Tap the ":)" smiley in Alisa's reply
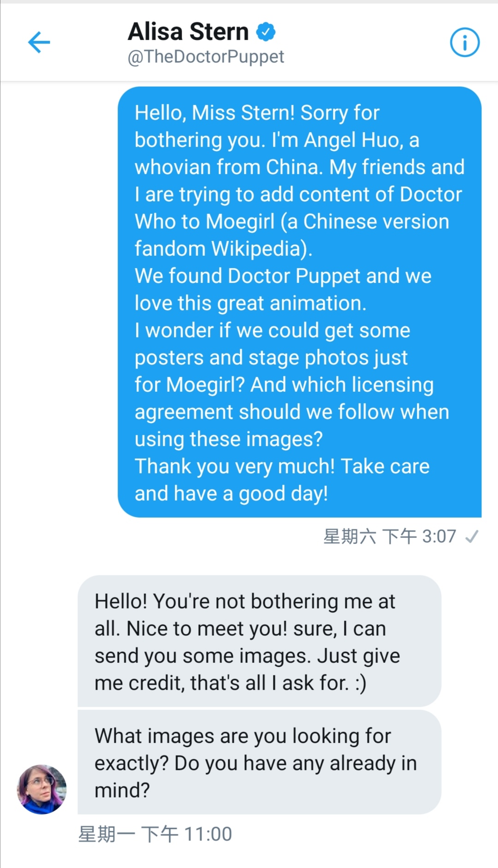498x868 pixels. click(x=361, y=683)
